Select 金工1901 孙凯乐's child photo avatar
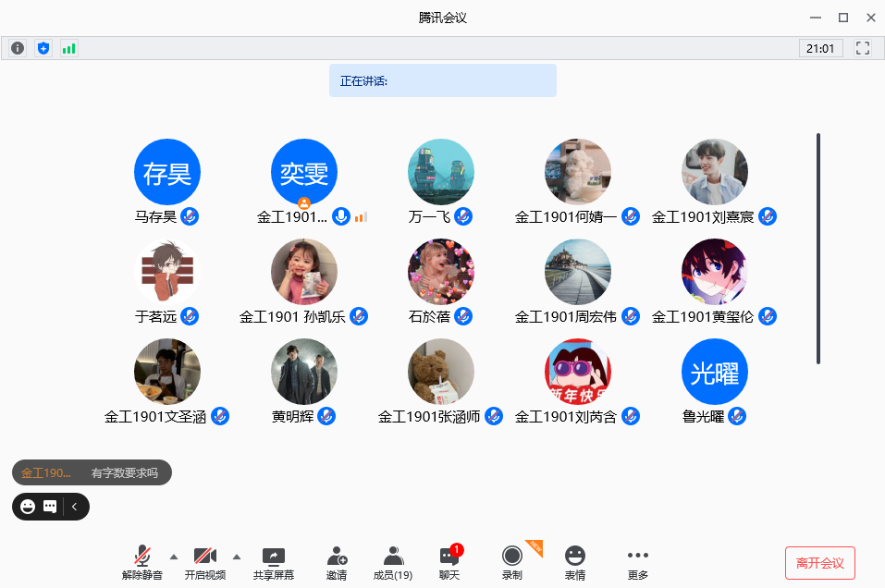 click(304, 272)
